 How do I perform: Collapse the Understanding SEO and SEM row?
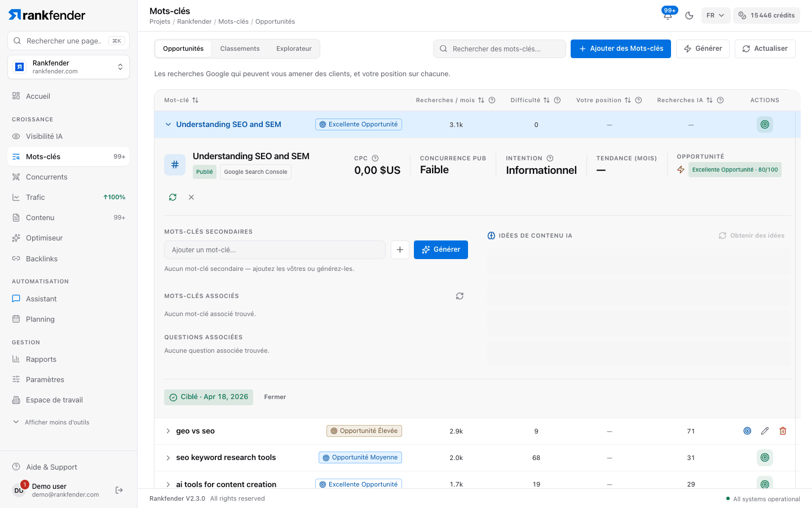(x=168, y=124)
